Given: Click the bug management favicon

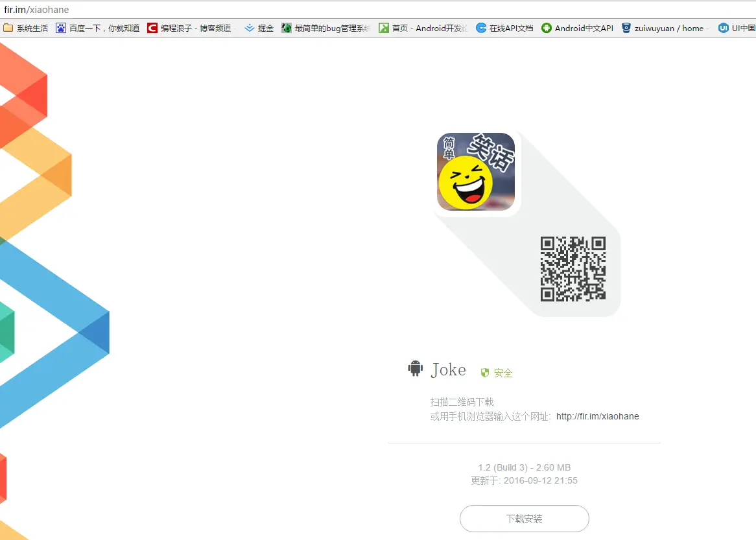Looking at the screenshot, I should (287, 28).
